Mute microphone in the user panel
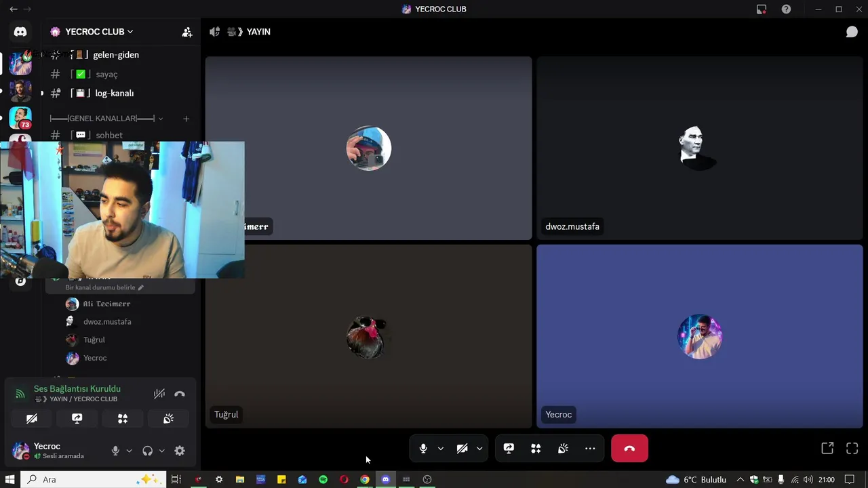 click(115, 451)
